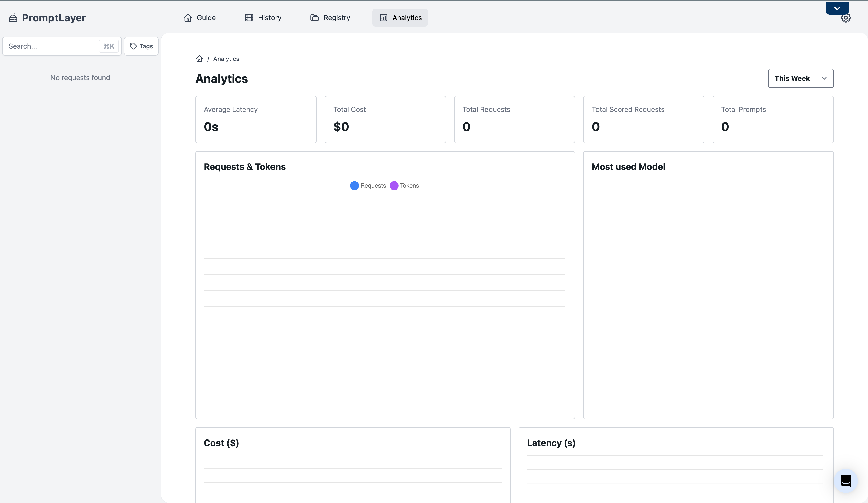Screen dimensions: 868x503
Task: Click the Average Latency card
Action: (256, 119)
